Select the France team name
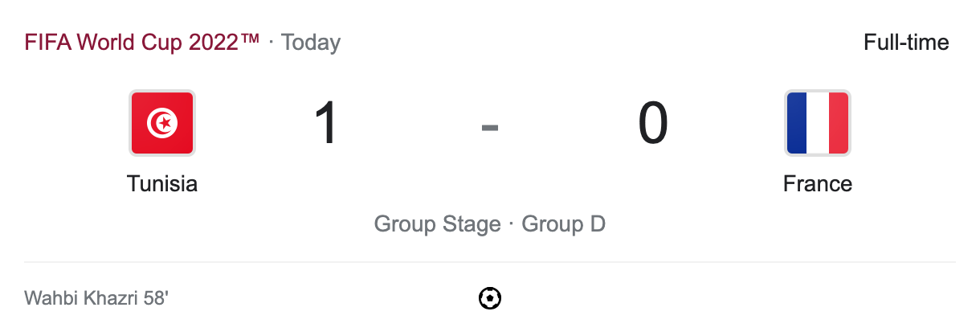The width and height of the screenshot is (980, 332). point(817,184)
